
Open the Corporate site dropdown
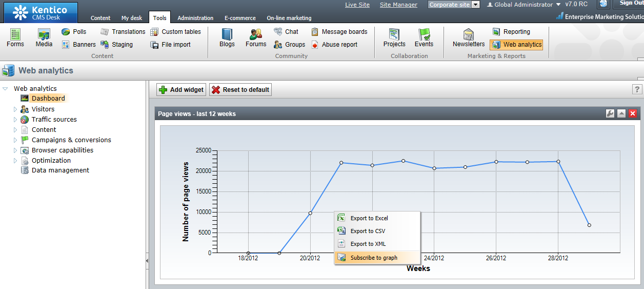[x=454, y=5]
